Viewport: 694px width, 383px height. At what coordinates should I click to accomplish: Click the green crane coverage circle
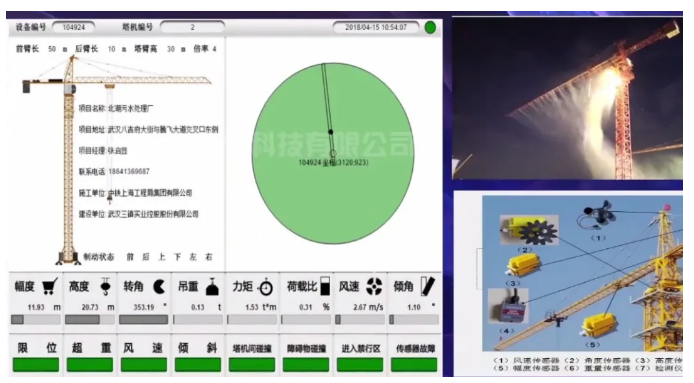pyautogui.click(x=333, y=153)
